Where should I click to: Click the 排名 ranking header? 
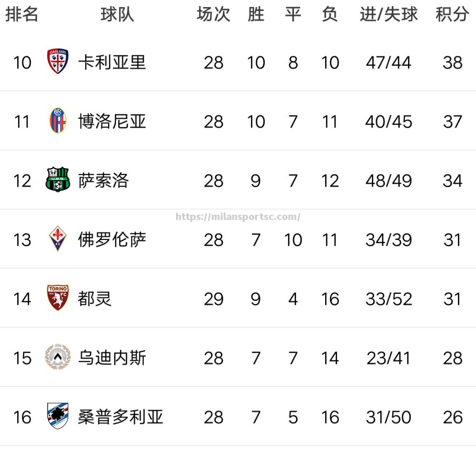point(21,14)
